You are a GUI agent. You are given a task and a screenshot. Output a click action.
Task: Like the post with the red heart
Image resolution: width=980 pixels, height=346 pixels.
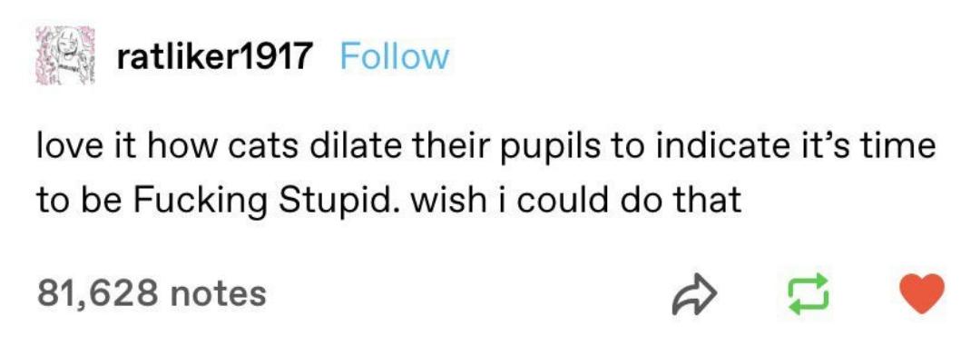point(921,294)
